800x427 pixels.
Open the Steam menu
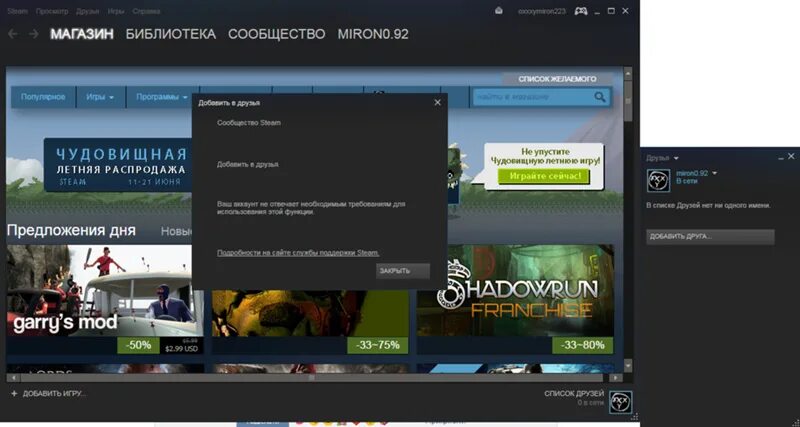[17, 11]
